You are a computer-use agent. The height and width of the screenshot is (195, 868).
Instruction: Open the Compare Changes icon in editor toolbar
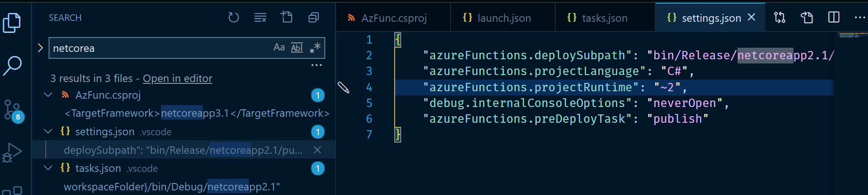click(780, 18)
